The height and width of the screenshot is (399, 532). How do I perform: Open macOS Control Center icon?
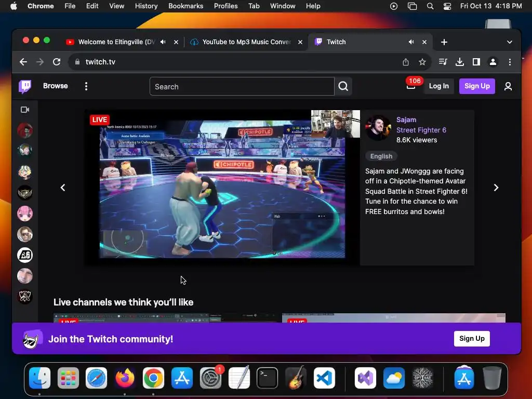[447, 6]
